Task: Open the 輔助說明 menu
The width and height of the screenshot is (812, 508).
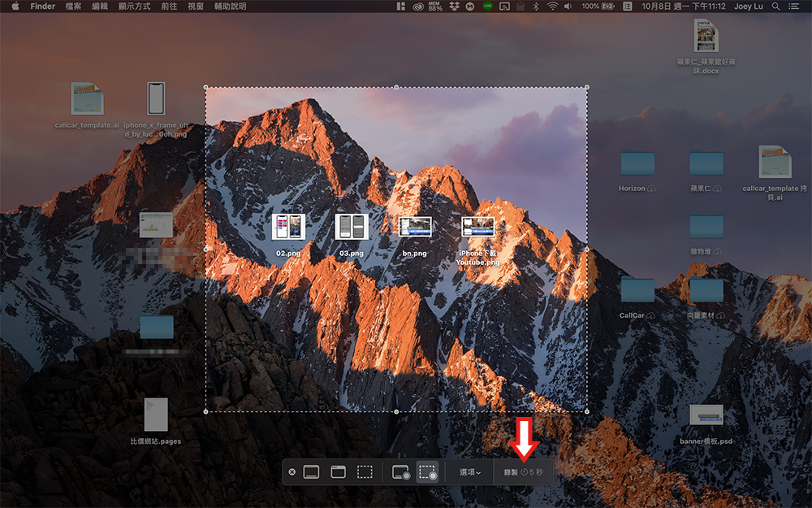Action: coord(230,7)
